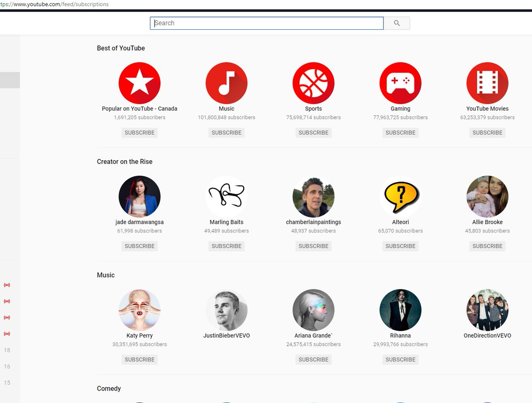The height and width of the screenshot is (403, 532).
Task: Click the jade darmawangsa channel name
Action: [140, 222]
